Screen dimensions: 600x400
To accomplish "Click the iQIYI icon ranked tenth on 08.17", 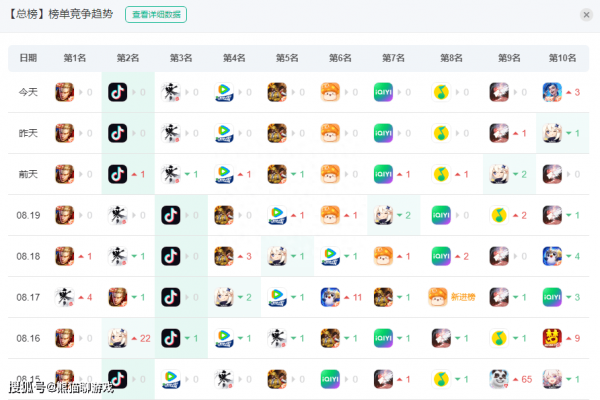I will (x=552, y=297).
